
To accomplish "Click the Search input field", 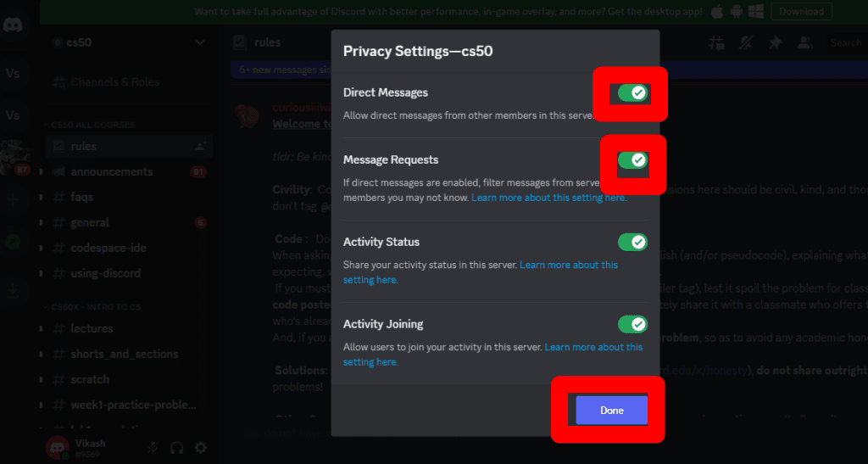I will point(845,42).
